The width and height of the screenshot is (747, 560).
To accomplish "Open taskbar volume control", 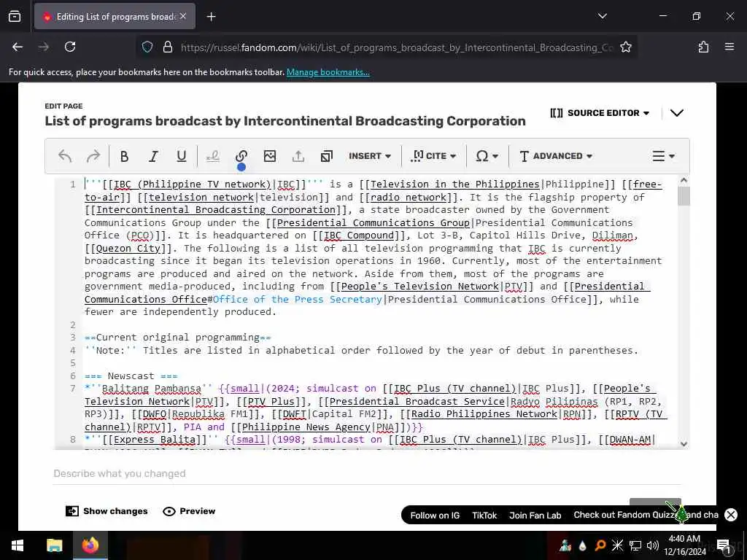I will (653, 545).
